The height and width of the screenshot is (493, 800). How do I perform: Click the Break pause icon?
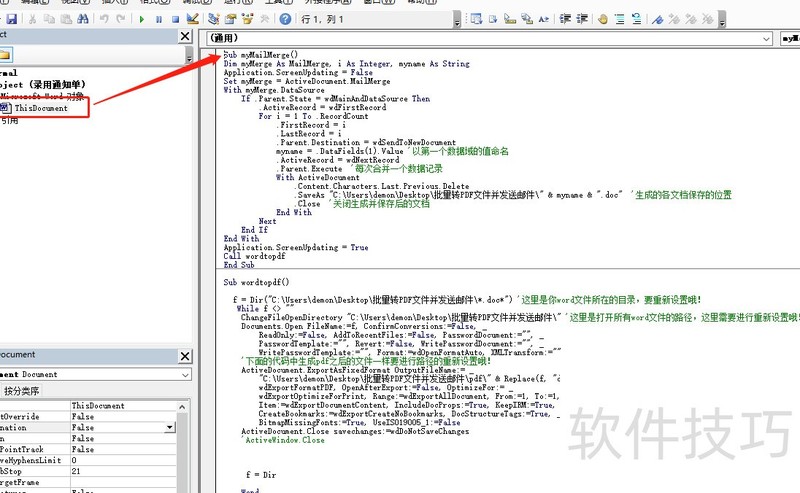(x=159, y=18)
